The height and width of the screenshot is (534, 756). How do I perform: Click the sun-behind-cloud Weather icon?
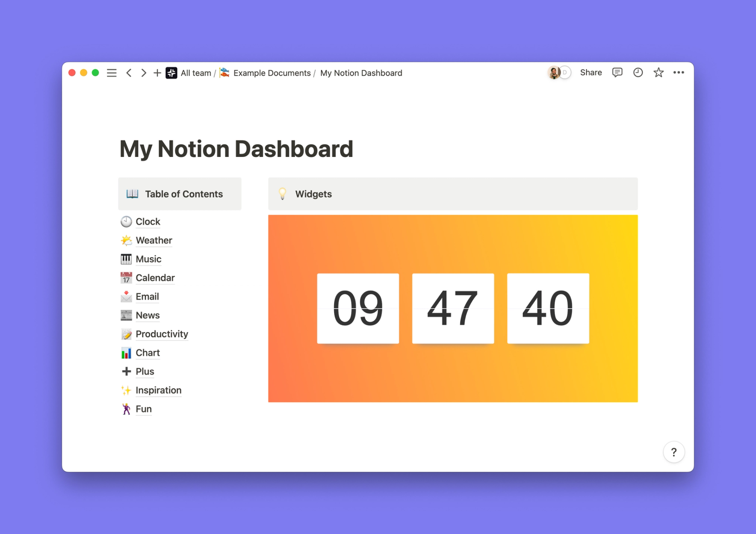point(126,240)
